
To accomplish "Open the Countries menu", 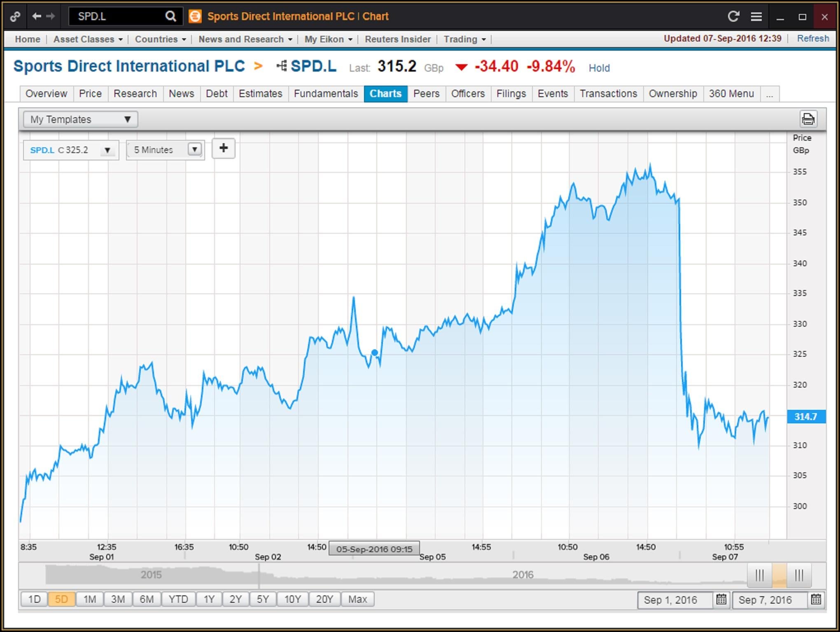I will tap(160, 39).
